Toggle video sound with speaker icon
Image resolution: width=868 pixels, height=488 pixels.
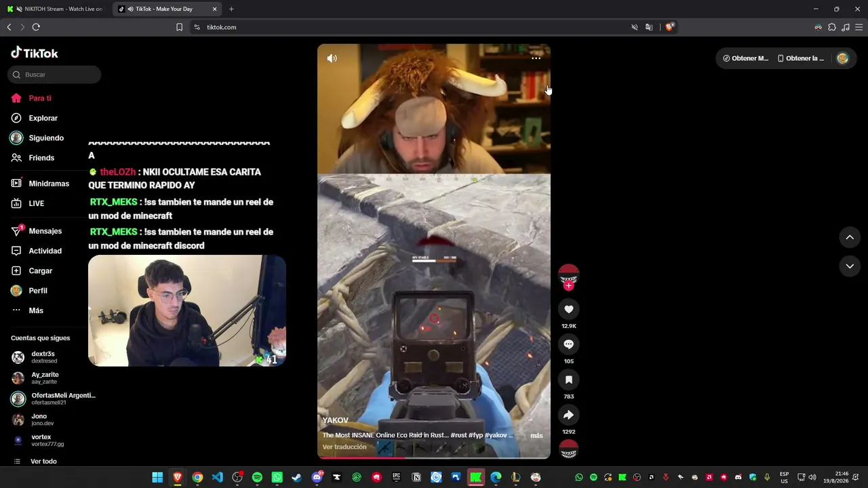pos(332,58)
